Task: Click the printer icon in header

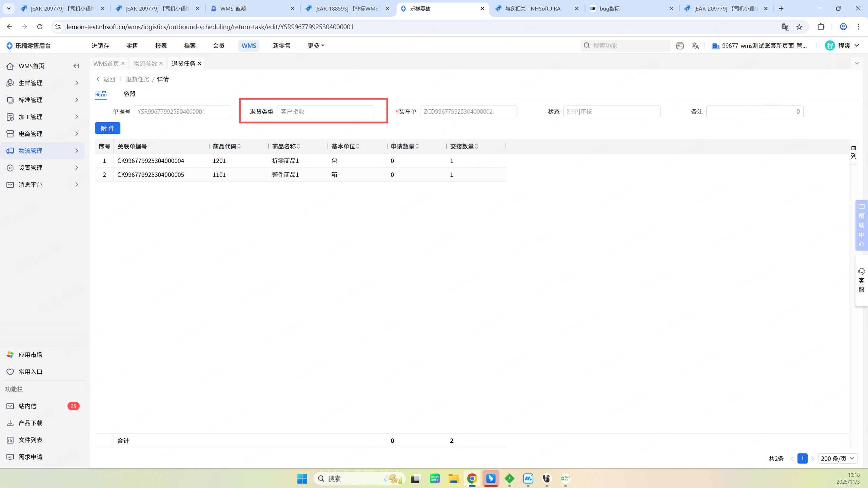Action: tap(679, 45)
